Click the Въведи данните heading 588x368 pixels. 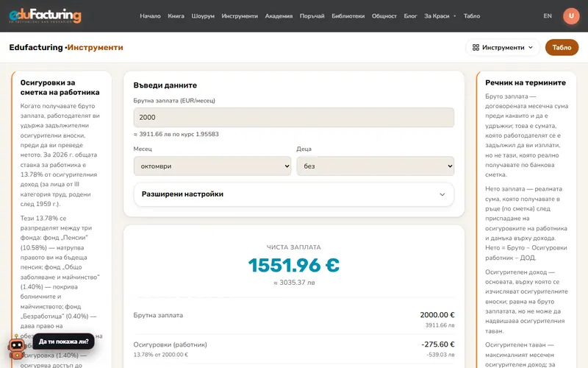165,85
